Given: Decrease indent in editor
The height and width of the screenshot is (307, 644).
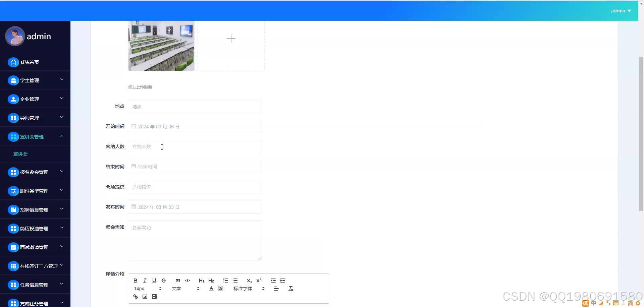Looking at the screenshot, I should click(273, 281).
